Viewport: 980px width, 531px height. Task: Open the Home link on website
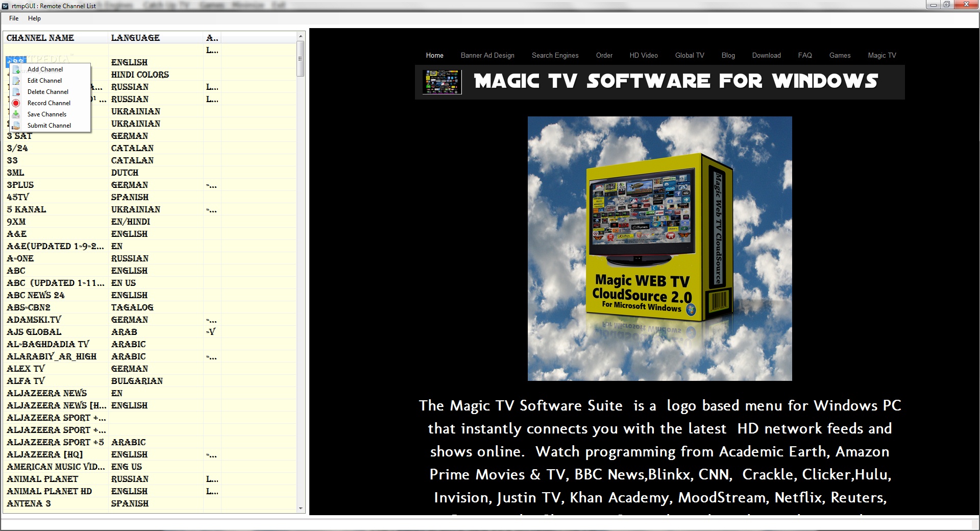tap(435, 55)
